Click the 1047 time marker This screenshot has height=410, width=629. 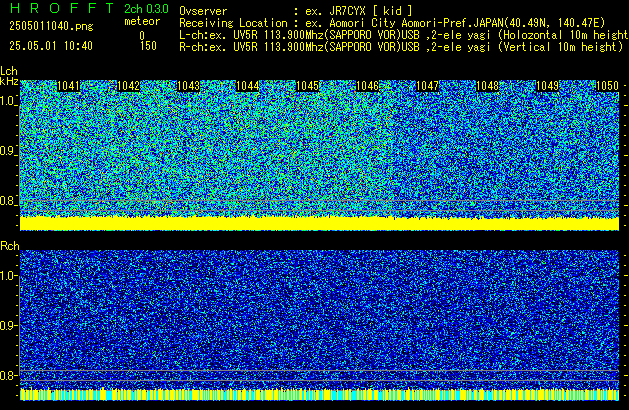[x=427, y=86]
